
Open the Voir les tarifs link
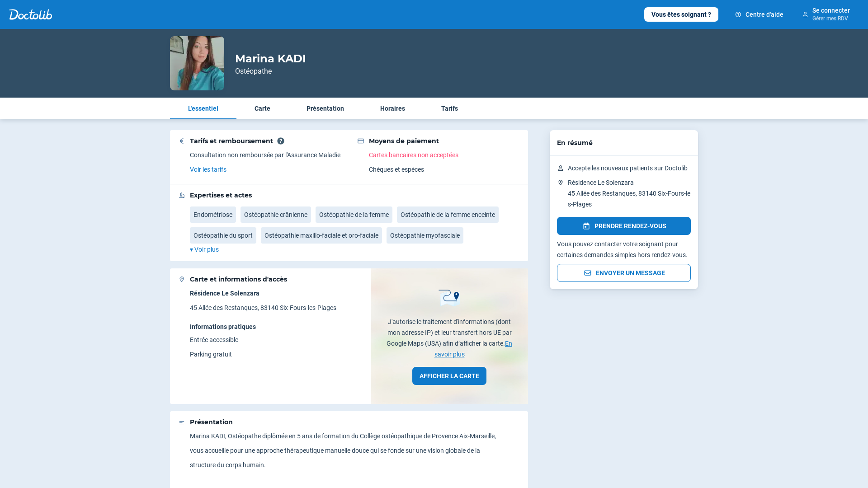(x=208, y=169)
